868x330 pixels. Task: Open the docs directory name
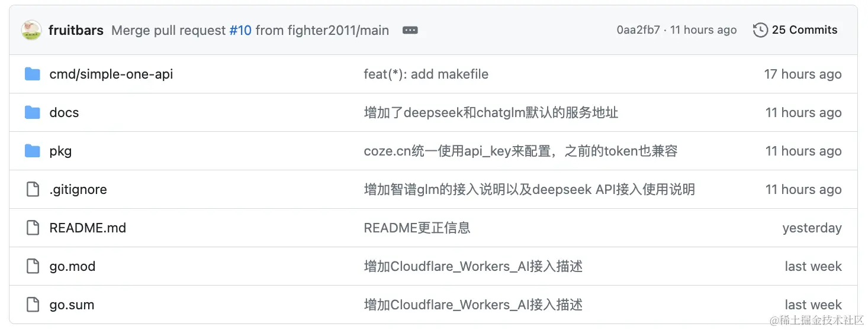64,112
